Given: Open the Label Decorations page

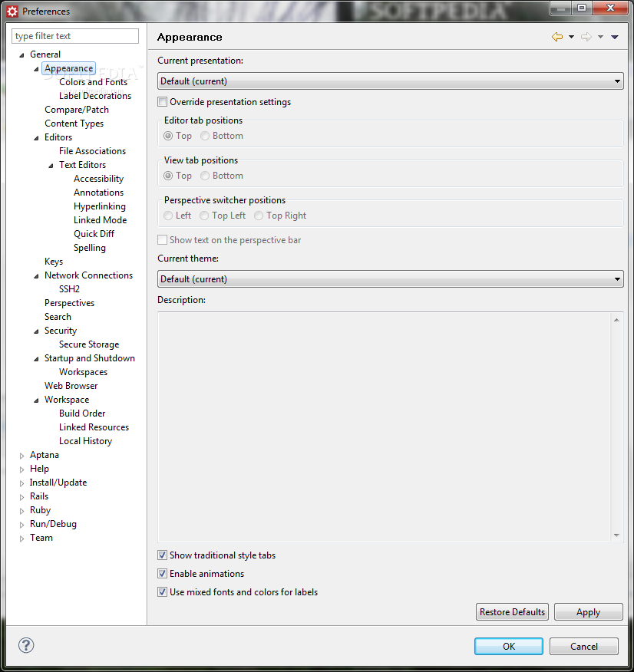Looking at the screenshot, I should point(94,96).
